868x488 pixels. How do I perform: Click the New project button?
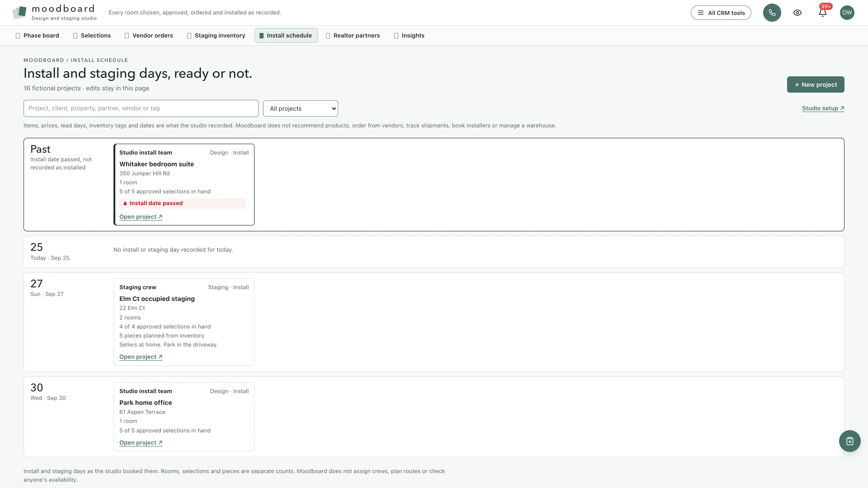pos(815,84)
